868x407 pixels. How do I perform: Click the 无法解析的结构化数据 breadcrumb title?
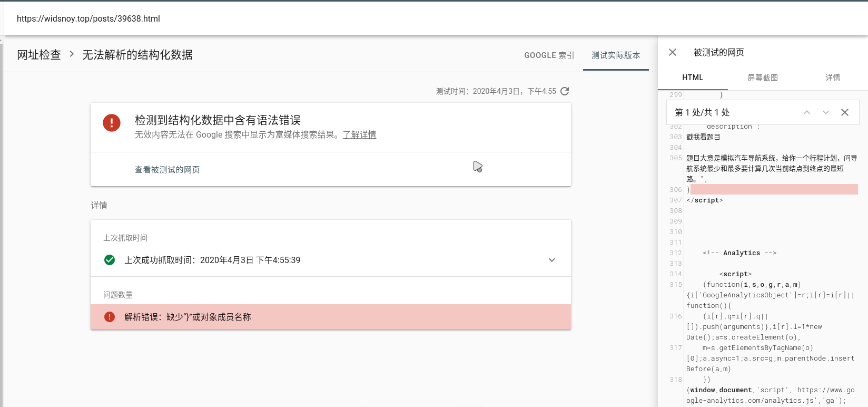(137, 55)
